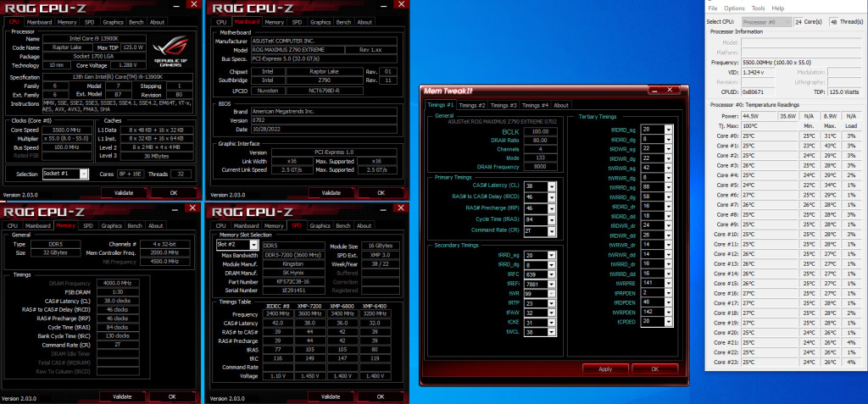The width and height of the screenshot is (868, 404).
Task: Open the Command Rate (CR) dropdown showing 2T
Action: (551, 230)
